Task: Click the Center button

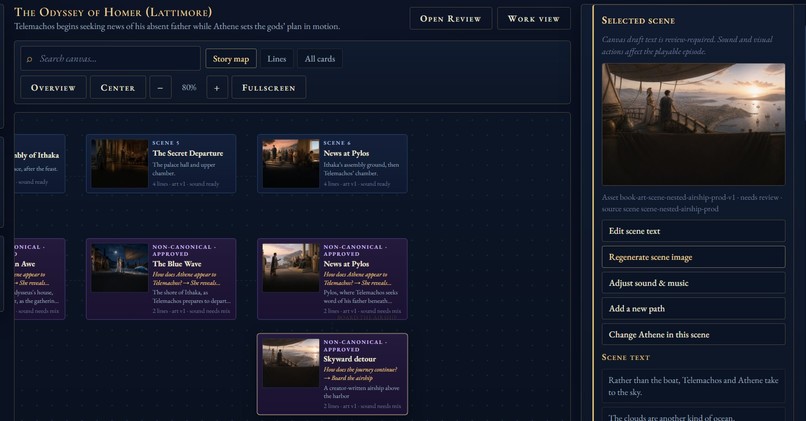Action: [x=118, y=87]
